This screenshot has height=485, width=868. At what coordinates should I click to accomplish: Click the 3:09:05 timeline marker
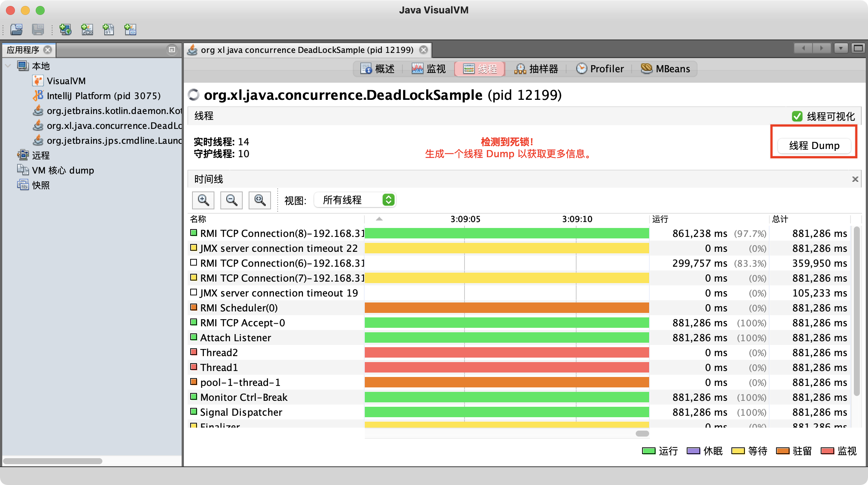465,219
